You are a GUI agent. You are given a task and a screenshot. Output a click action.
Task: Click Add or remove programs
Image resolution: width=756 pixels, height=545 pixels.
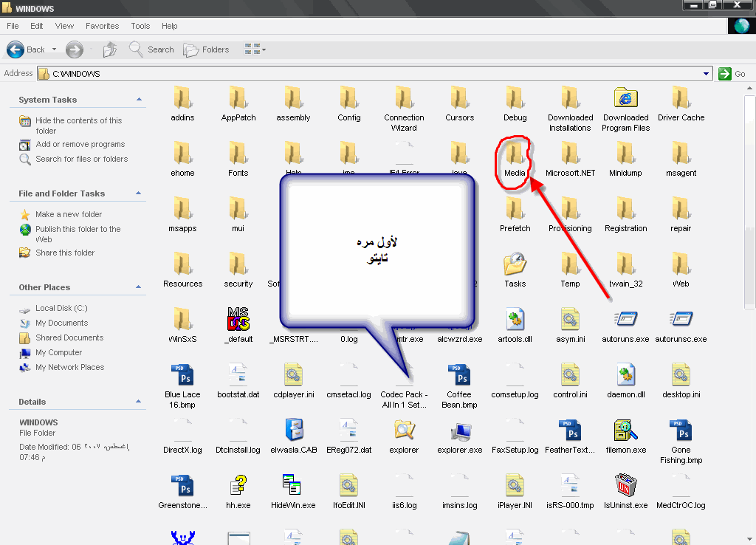tap(80, 144)
